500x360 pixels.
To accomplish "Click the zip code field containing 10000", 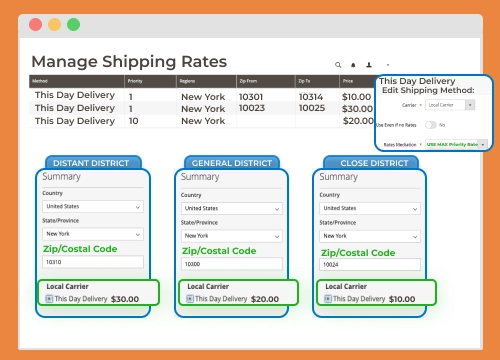I will coord(232,264).
